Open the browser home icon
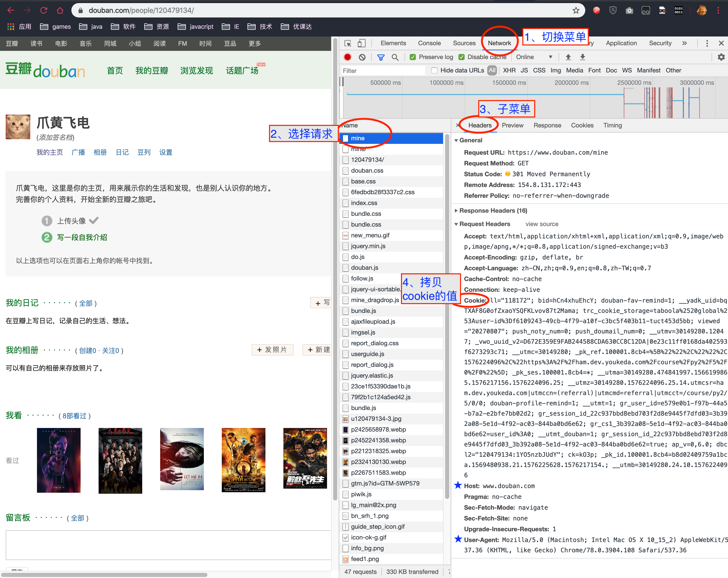728x578 pixels. (x=60, y=11)
